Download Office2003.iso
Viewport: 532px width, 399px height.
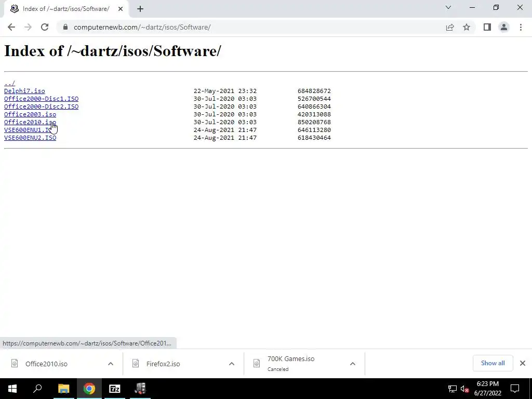click(30, 114)
